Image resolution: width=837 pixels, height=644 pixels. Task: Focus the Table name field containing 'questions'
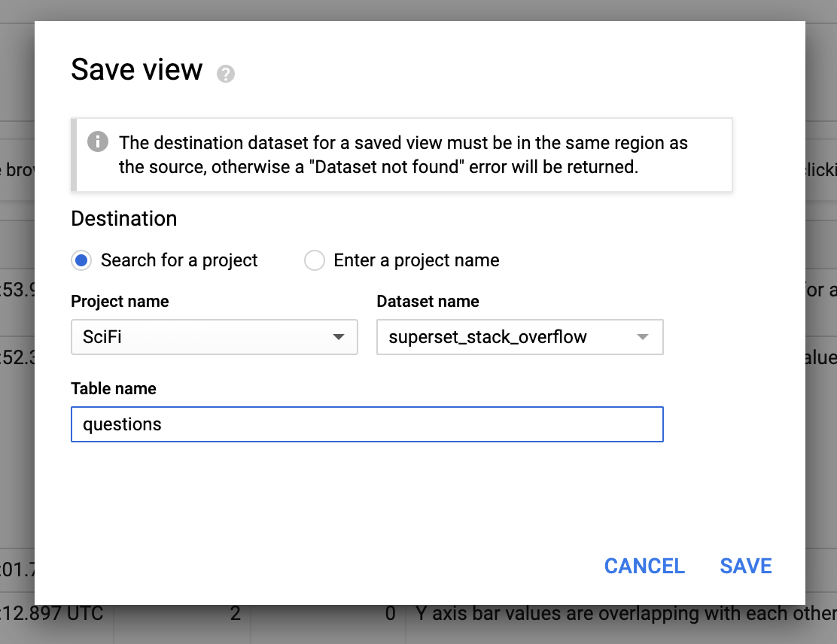coord(367,424)
